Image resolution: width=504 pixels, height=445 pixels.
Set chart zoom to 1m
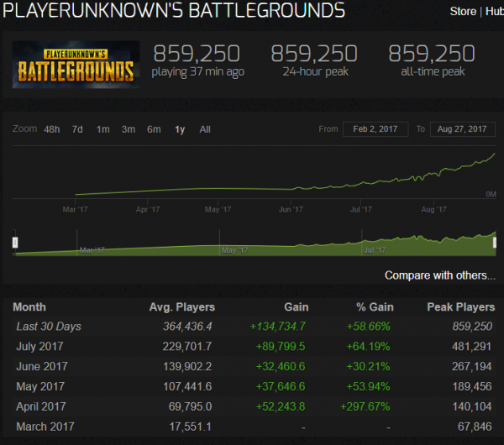pyautogui.click(x=102, y=129)
